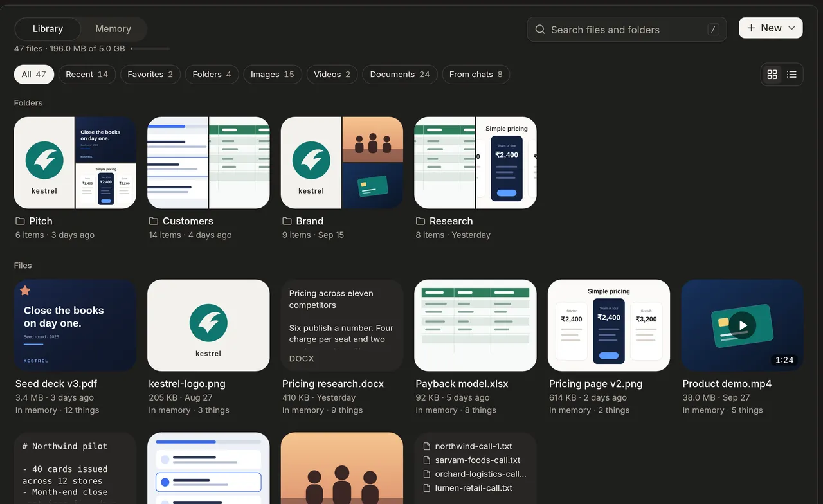Click the northwind-call-1.txt file icon
The image size is (823, 504).
coord(426,446)
